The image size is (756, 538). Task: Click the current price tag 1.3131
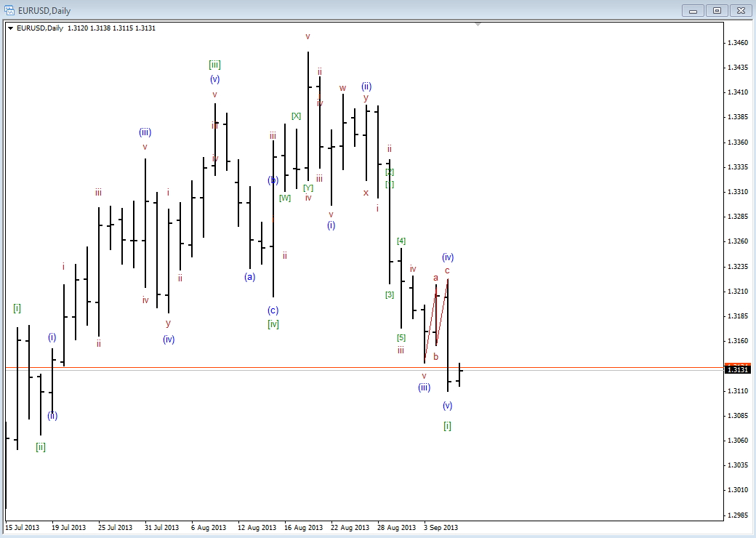tap(738, 369)
